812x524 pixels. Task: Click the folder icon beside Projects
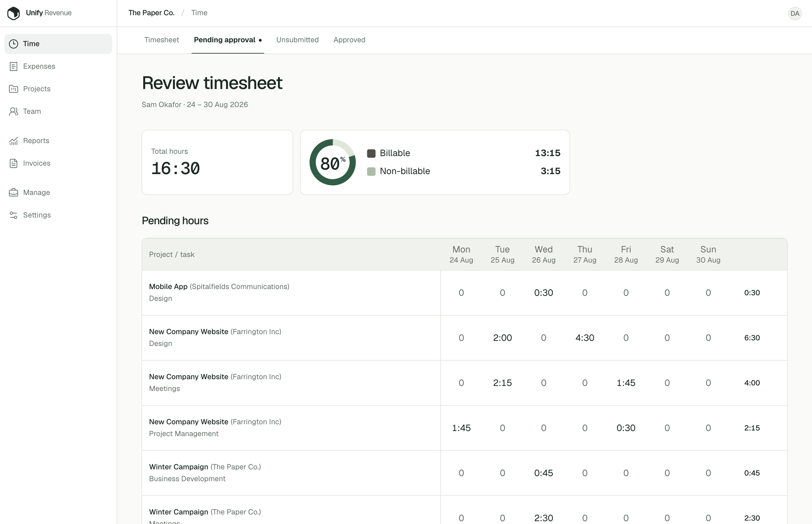14,89
